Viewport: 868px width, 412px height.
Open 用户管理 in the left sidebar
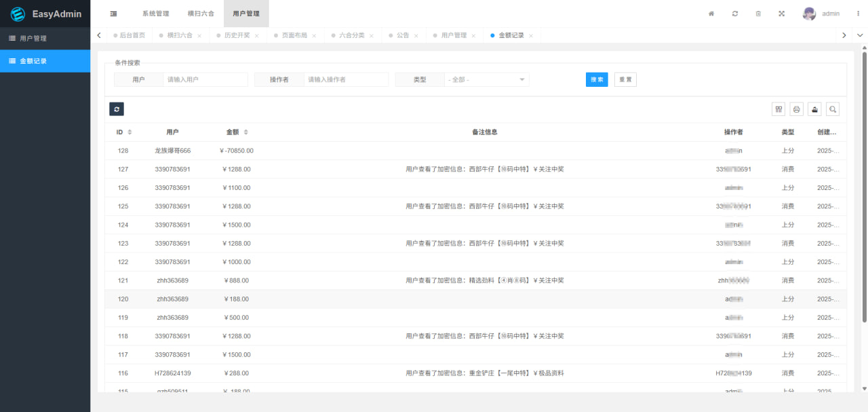45,39
